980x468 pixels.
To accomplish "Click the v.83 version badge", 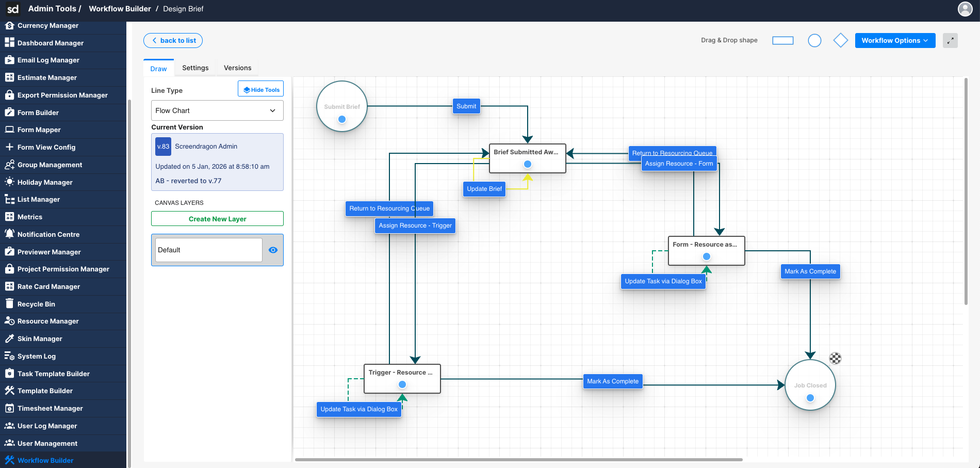I will [163, 147].
